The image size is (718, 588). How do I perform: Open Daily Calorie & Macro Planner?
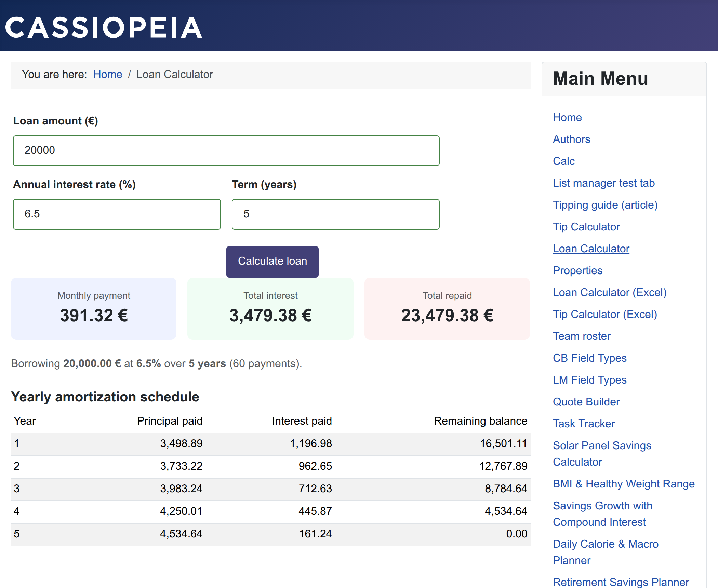click(606, 552)
